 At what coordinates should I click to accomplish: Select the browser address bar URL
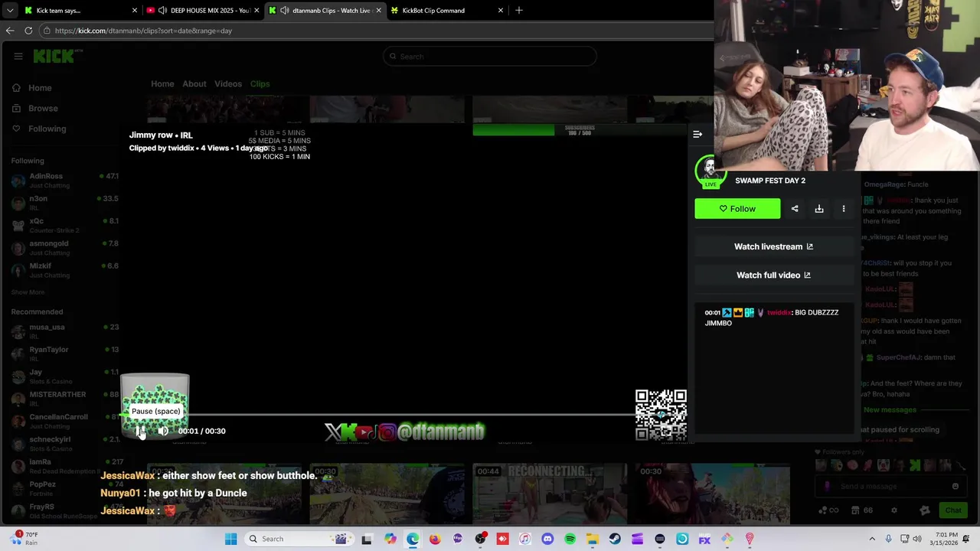point(143,31)
